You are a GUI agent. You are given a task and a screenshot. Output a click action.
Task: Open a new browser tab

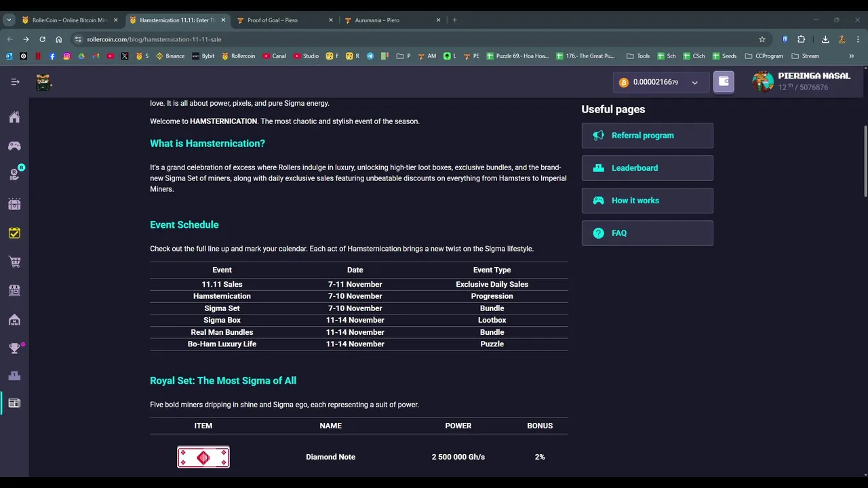[x=454, y=20]
